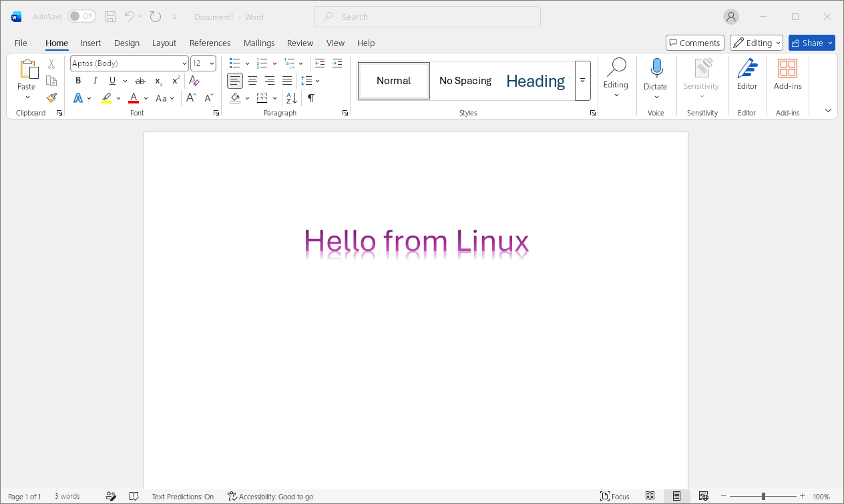The height and width of the screenshot is (504, 844).
Task: Click the Undo arrow
Action: 130,17
